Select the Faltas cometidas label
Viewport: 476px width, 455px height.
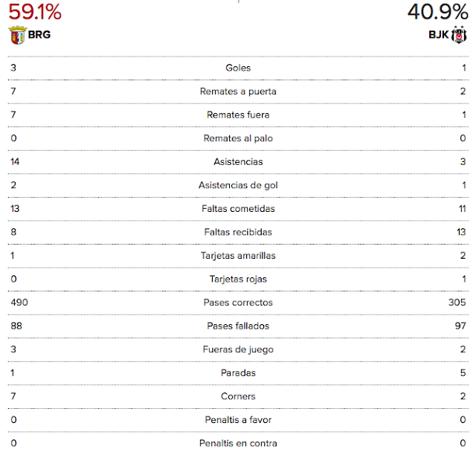tap(238, 208)
